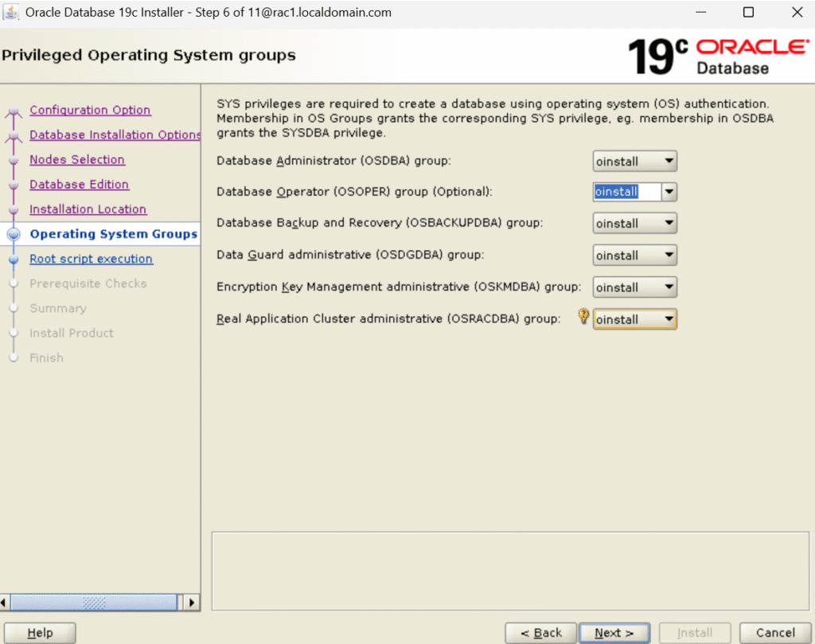Click the Java icon in the title bar

[12, 13]
